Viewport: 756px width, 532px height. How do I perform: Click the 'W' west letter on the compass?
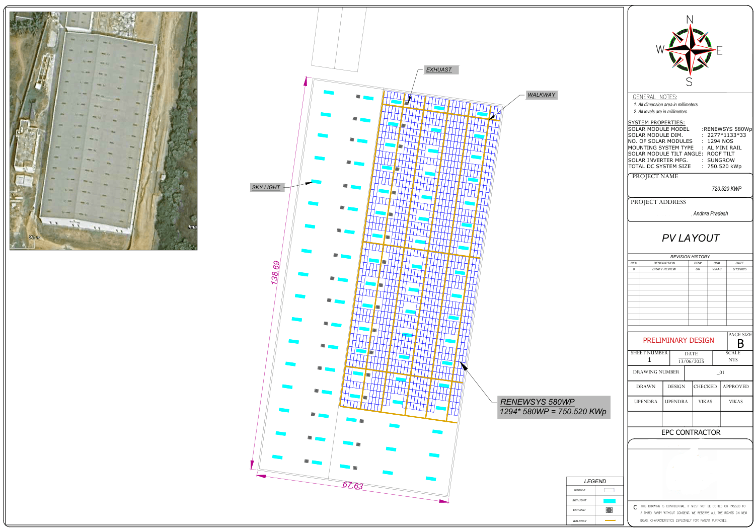[x=660, y=49]
